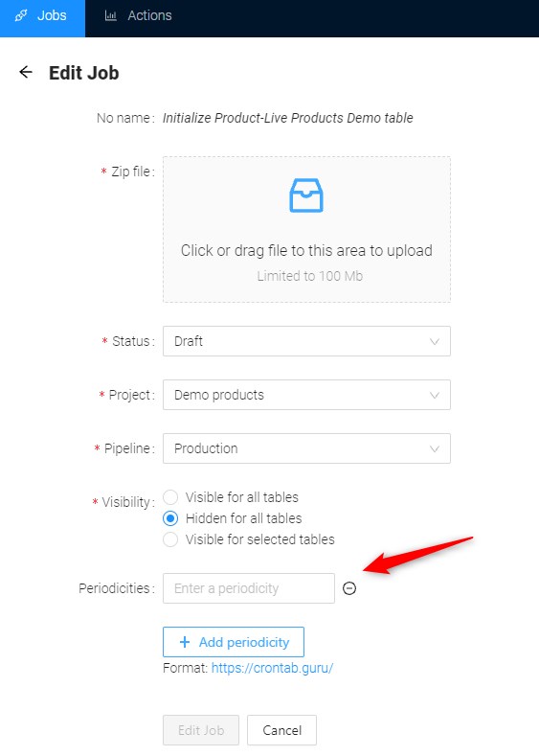Switch to the Jobs tab
The image size is (539, 756).
[x=42, y=18]
